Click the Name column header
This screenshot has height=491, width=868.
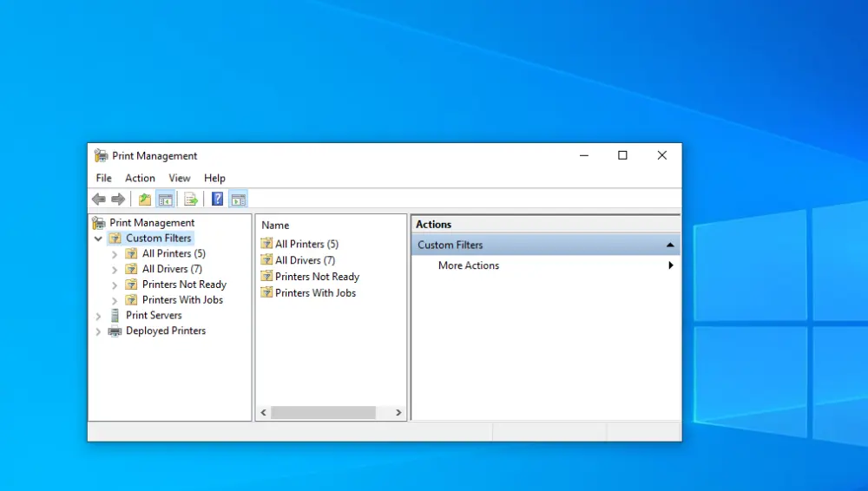coord(275,226)
